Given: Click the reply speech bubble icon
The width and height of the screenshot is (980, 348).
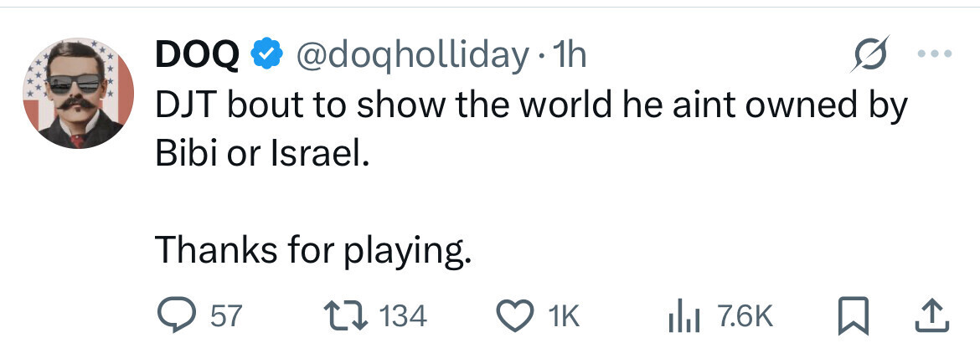Looking at the screenshot, I should (175, 316).
